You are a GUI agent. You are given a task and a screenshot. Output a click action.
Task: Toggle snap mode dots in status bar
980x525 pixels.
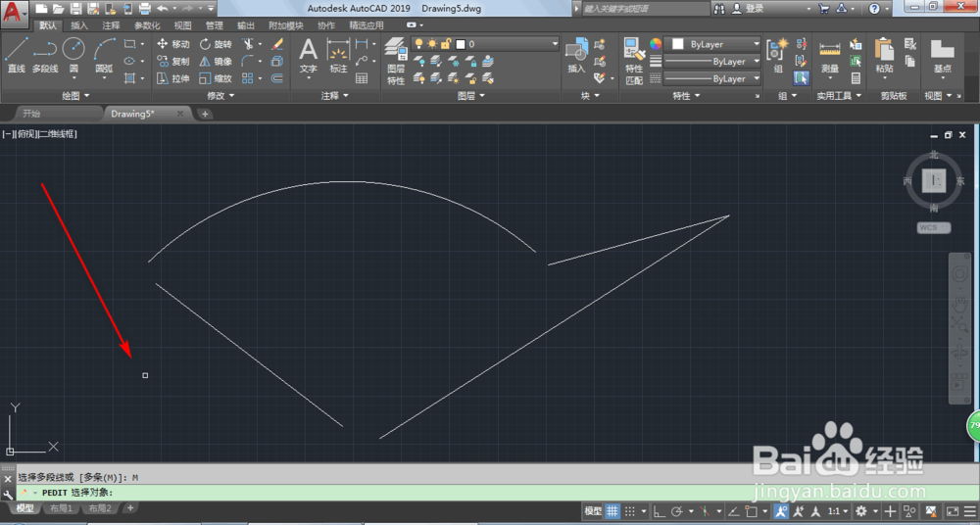click(x=630, y=510)
